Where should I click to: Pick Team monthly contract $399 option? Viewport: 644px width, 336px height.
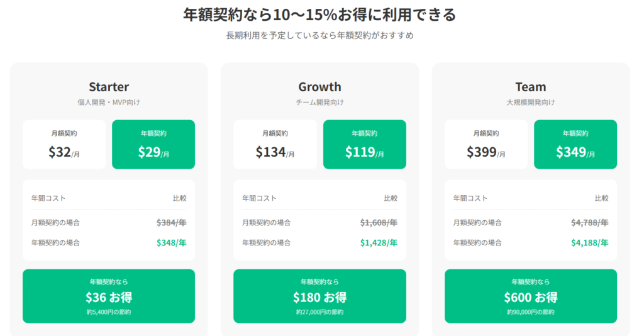[x=486, y=145]
